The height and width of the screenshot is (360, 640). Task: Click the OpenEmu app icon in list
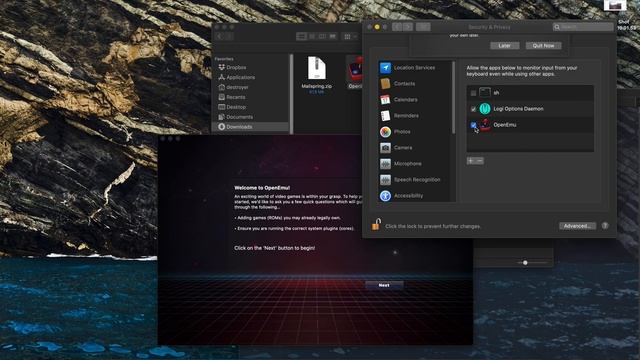coord(484,125)
